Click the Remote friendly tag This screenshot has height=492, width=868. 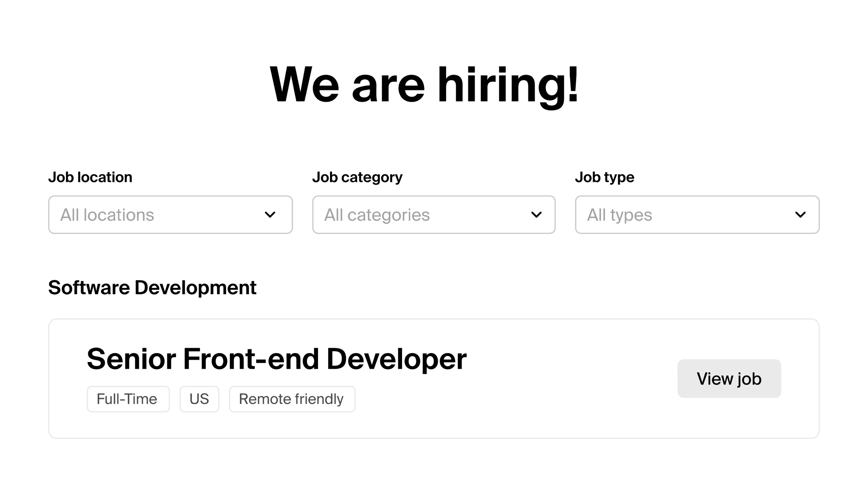(292, 399)
